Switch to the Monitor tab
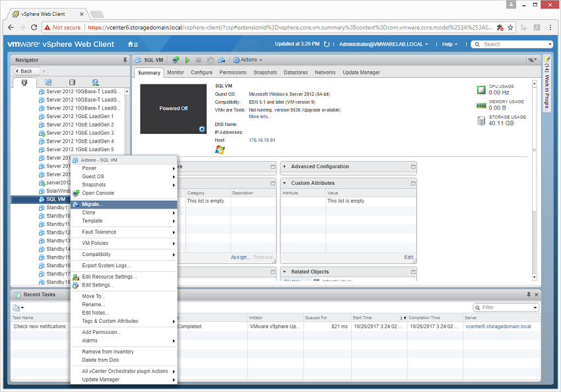 [x=176, y=73]
